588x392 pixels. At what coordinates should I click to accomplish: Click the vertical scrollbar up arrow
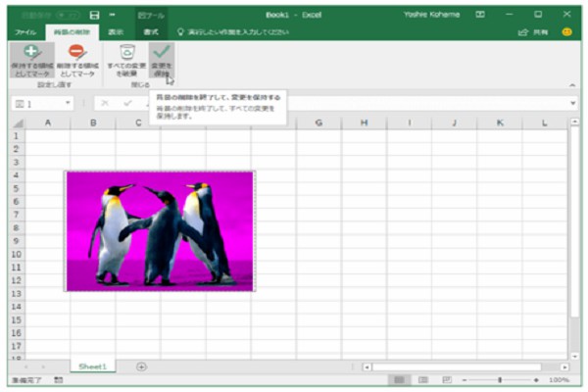574,122
